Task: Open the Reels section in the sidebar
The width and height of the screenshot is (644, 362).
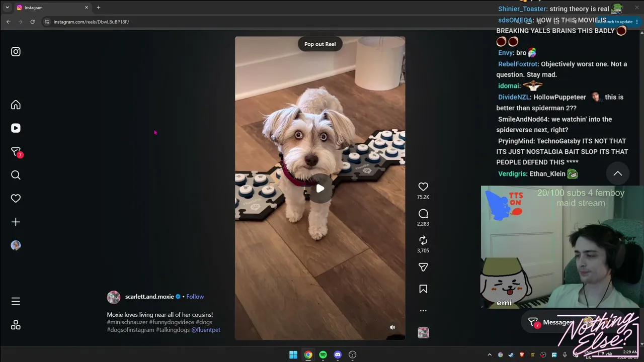Action: [x=16, y=128]
